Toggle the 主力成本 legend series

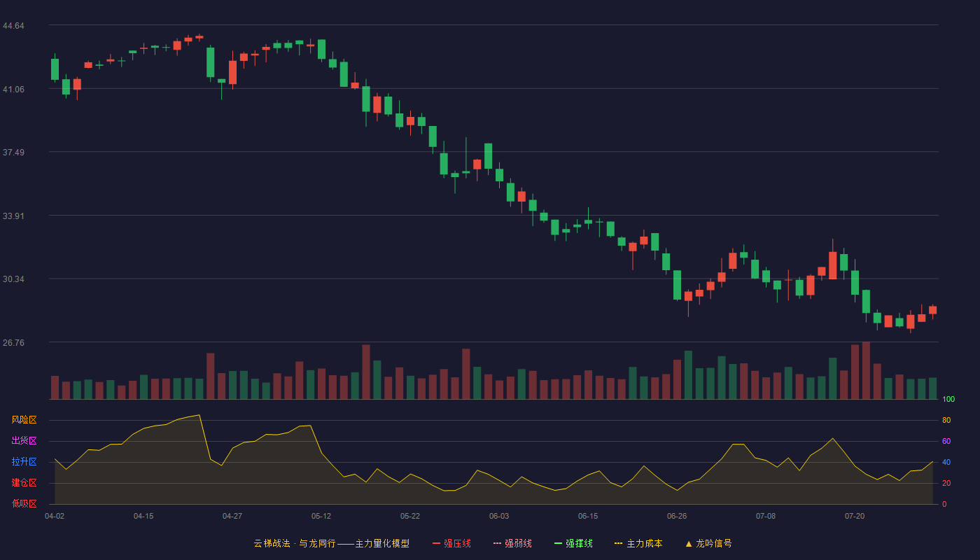point(638,543)
